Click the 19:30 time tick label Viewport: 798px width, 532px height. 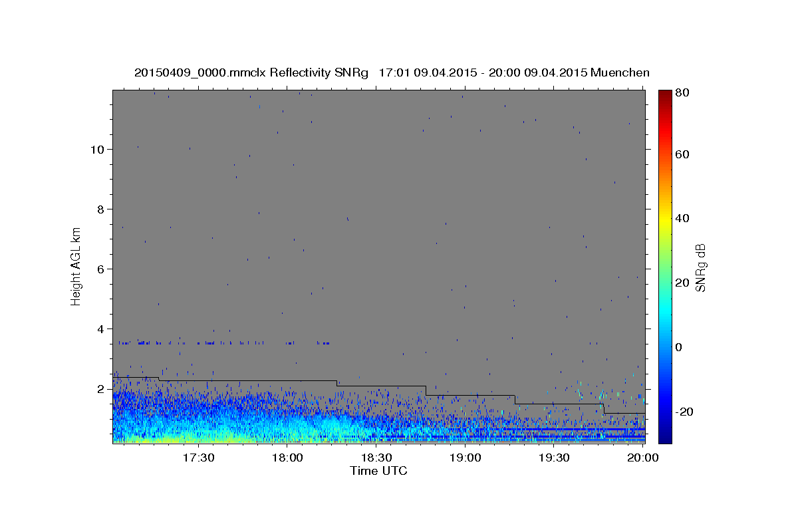click(x=553, y=458)
